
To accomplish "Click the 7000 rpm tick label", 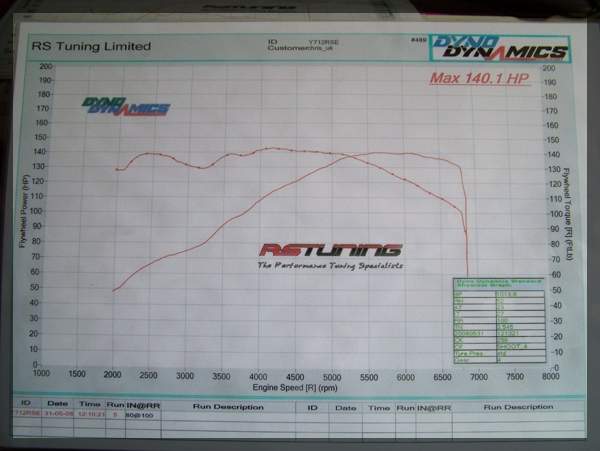I will pyautogui.click(x=479, y=377).
